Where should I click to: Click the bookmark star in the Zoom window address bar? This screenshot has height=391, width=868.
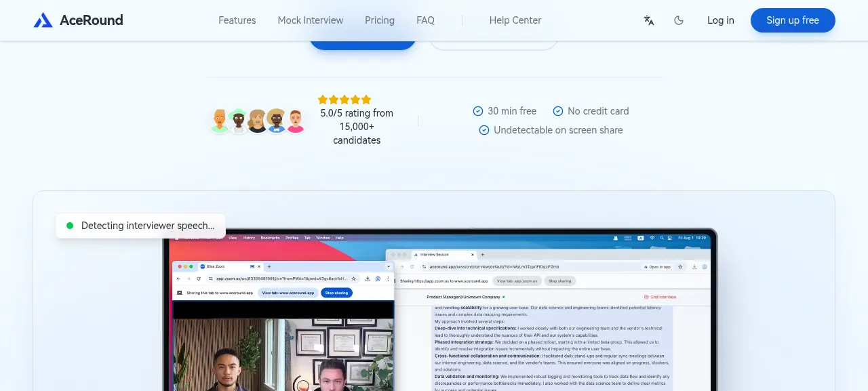(x=353, y=279)
